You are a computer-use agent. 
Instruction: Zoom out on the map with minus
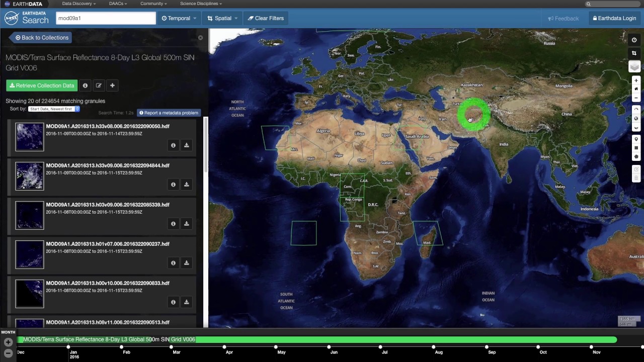[636, 98]
